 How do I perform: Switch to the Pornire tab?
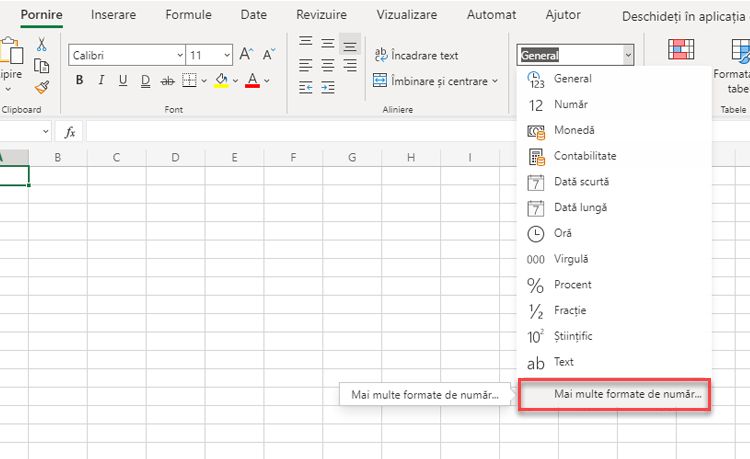pyautogui.click(x=42, y=15)
